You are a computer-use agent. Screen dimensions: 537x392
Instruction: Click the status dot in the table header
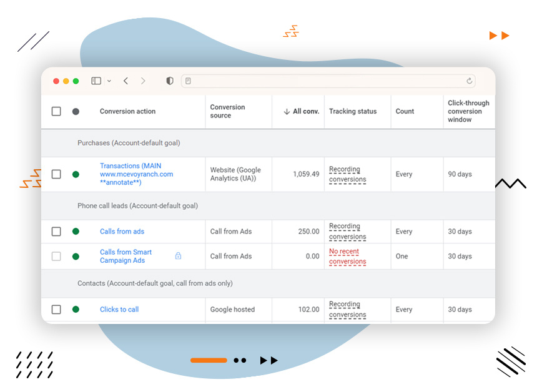tap(76, 111)
